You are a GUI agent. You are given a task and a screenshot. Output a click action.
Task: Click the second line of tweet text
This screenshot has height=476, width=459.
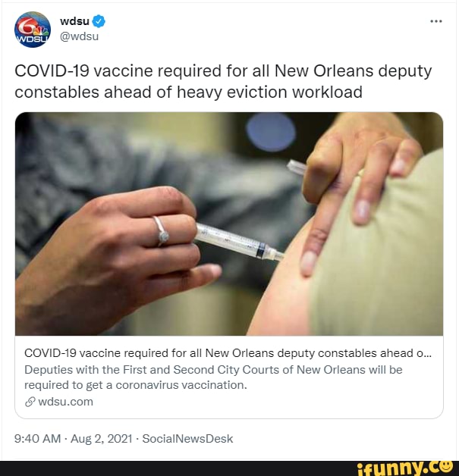coord(188,92)
